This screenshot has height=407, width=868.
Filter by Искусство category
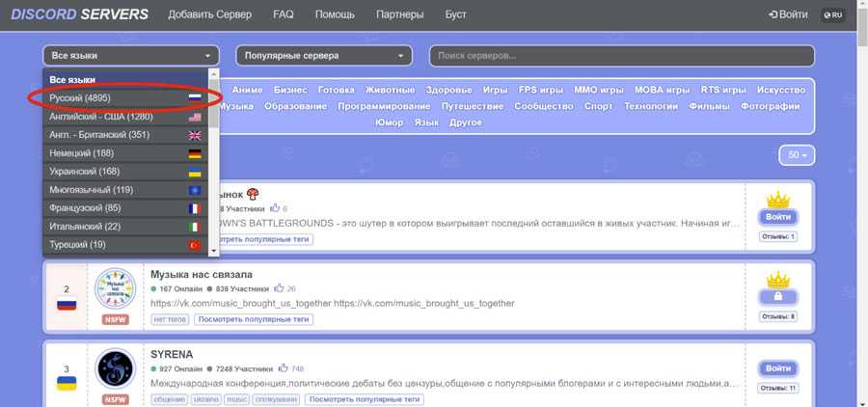tap(781, 90)
